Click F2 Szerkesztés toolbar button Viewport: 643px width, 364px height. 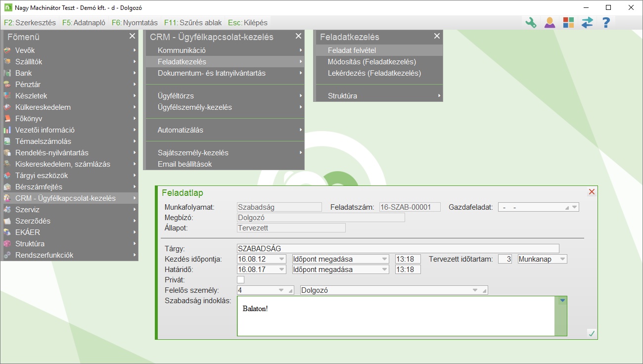click(x=30, y=23)
